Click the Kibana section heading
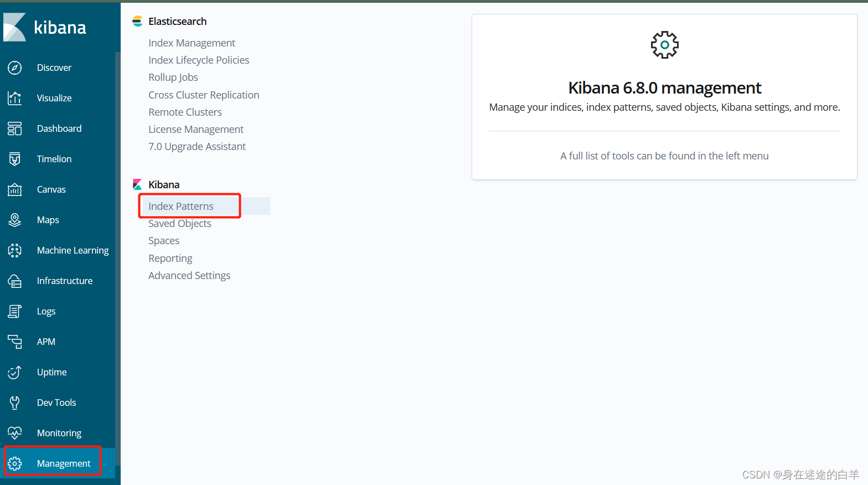 pyautogui.click(x=164, y=184)
